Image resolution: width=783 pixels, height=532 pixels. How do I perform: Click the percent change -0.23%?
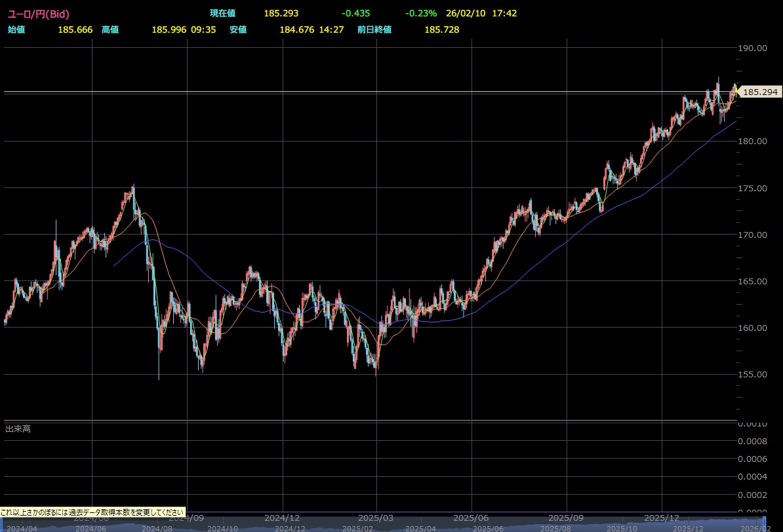420,14
